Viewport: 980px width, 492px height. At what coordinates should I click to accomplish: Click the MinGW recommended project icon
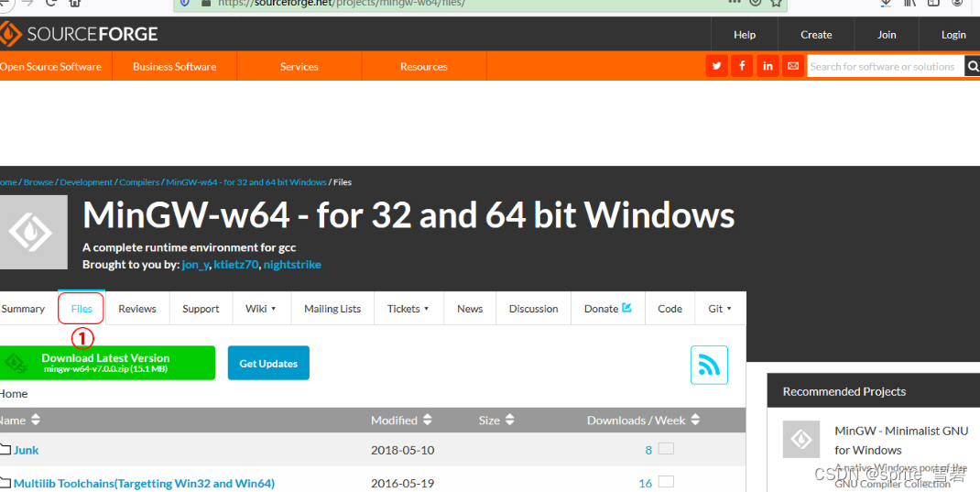801,439
